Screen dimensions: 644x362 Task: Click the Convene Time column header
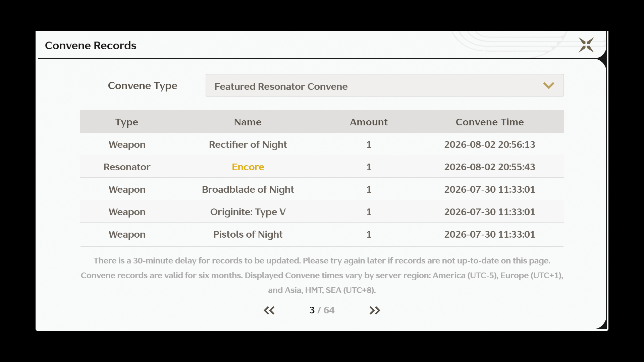click(490, 122)
